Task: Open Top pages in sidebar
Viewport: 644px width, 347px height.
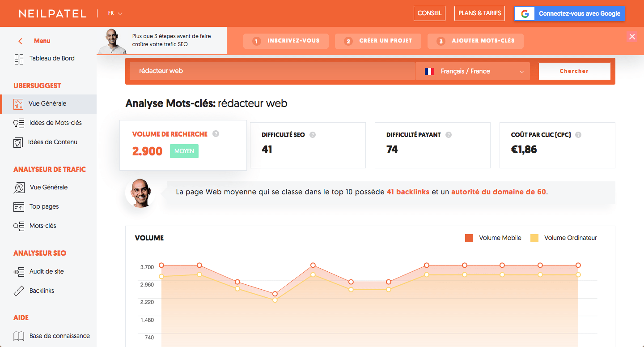Action: click(x=44, y=207)
